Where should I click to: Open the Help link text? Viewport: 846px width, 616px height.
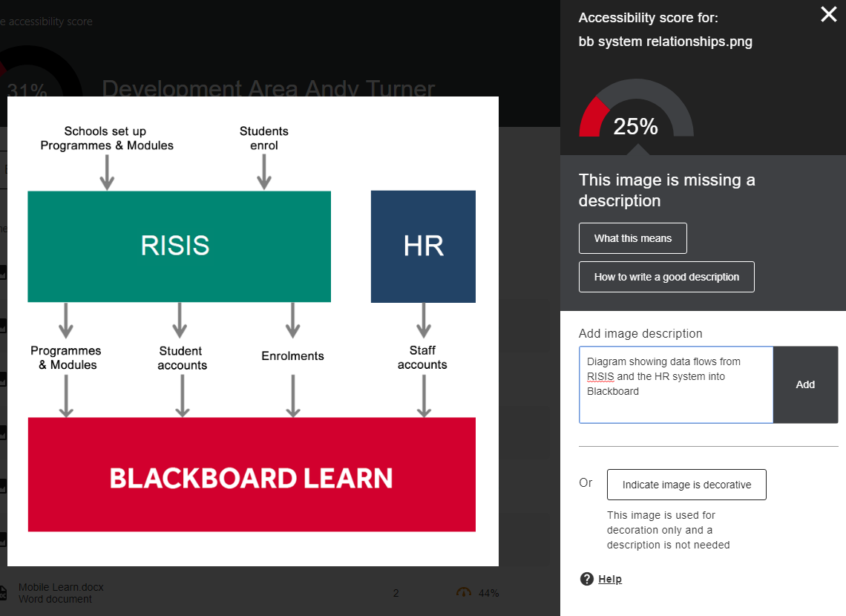tap(610, 579)
